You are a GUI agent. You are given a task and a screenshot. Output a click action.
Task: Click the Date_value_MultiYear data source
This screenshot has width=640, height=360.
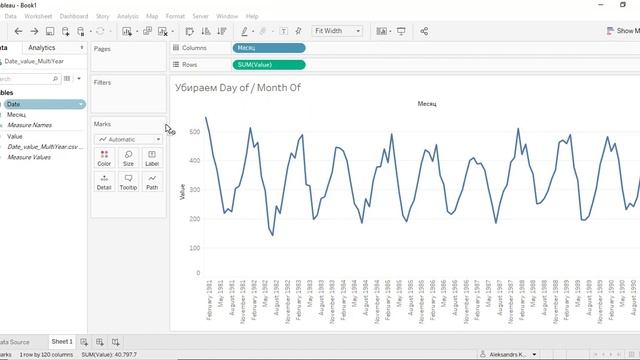click(x=34, y=61)
